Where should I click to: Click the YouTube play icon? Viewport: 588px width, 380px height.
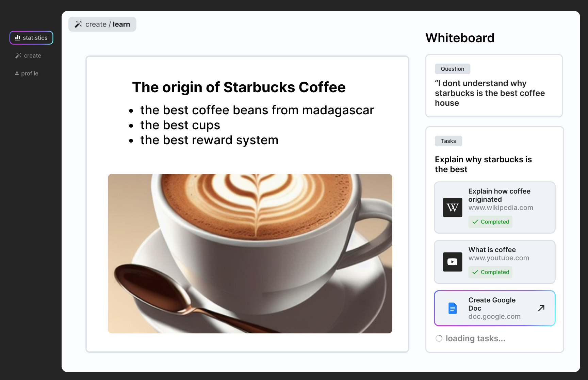[x=453, y=262]
